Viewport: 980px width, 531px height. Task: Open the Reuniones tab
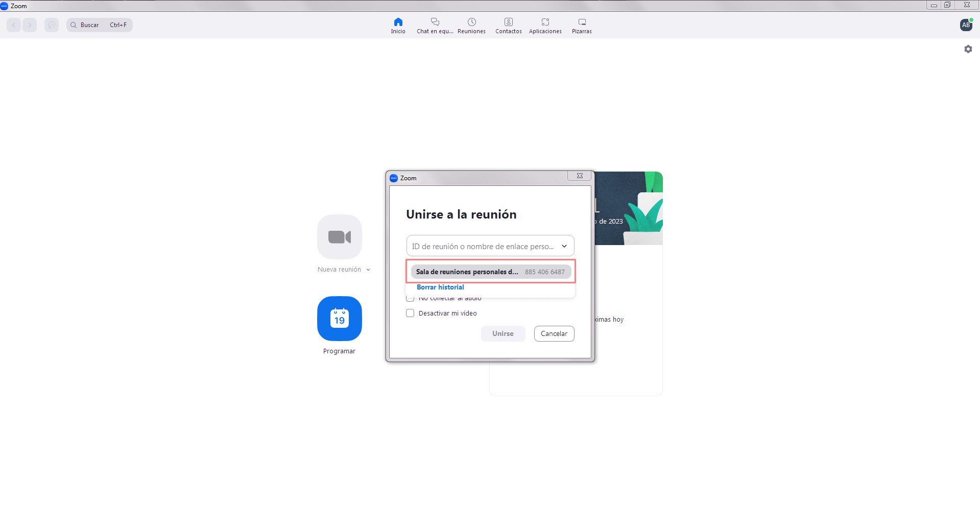click(471, 26)
